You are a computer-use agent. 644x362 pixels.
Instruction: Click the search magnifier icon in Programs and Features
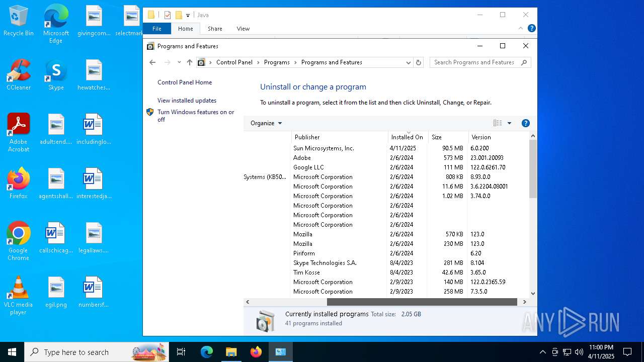point(524,62)
